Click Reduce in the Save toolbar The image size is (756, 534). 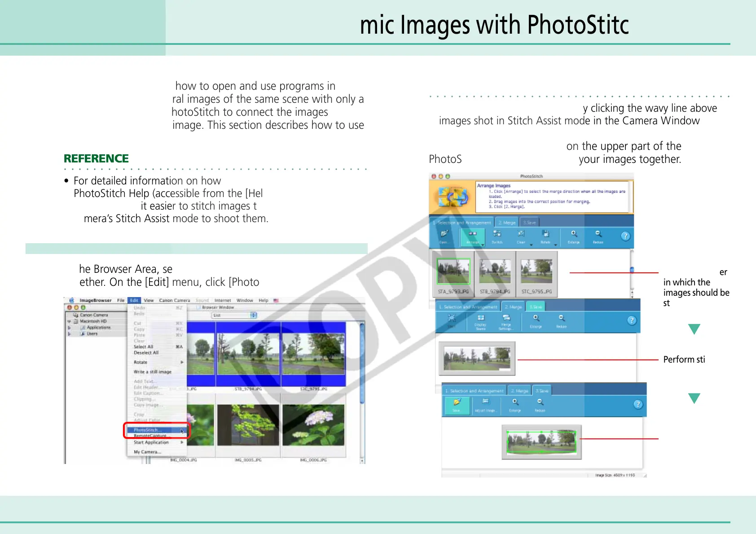point(540,405)
